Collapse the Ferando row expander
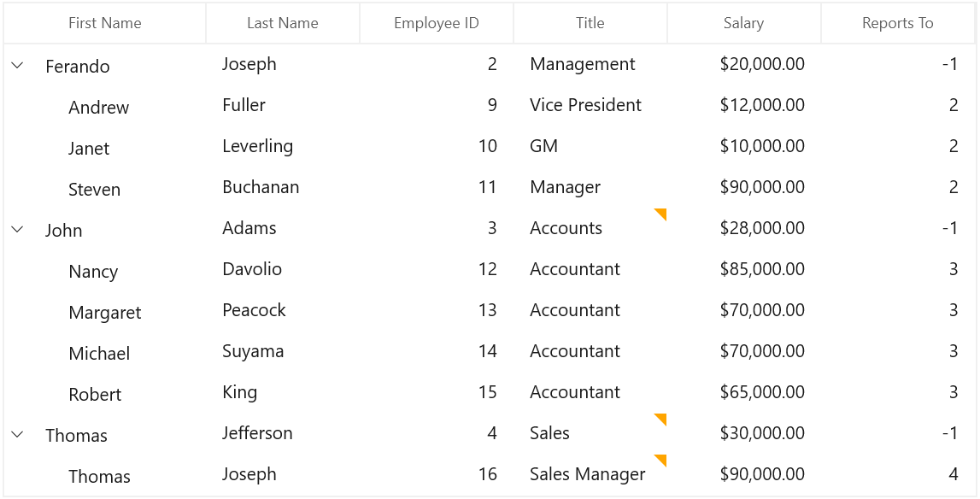980x499 pixels. [x=17, y=65]
